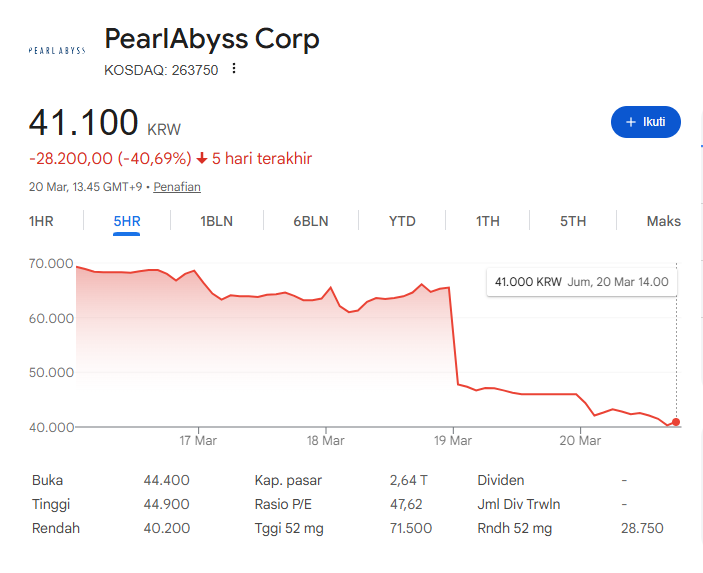Follow the stock using Ikuti button
Screen dimensions: 703x573
pyautogui.click(x=645, y=122)
